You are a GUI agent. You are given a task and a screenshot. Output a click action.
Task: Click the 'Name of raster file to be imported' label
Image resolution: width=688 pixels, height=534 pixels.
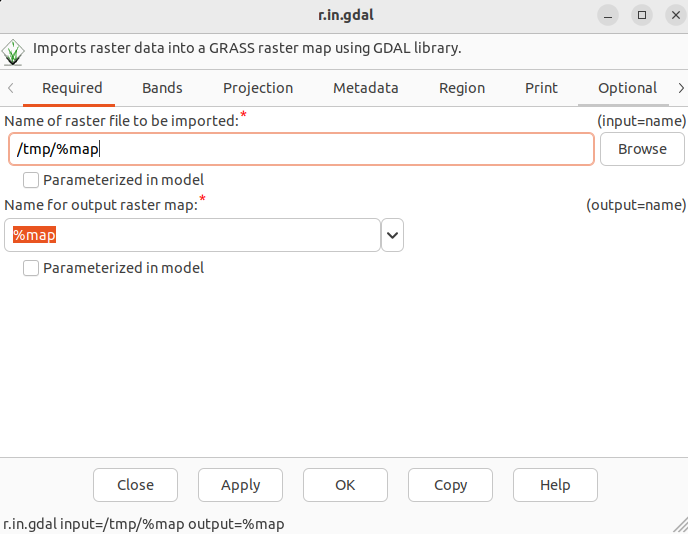[122, 121]
